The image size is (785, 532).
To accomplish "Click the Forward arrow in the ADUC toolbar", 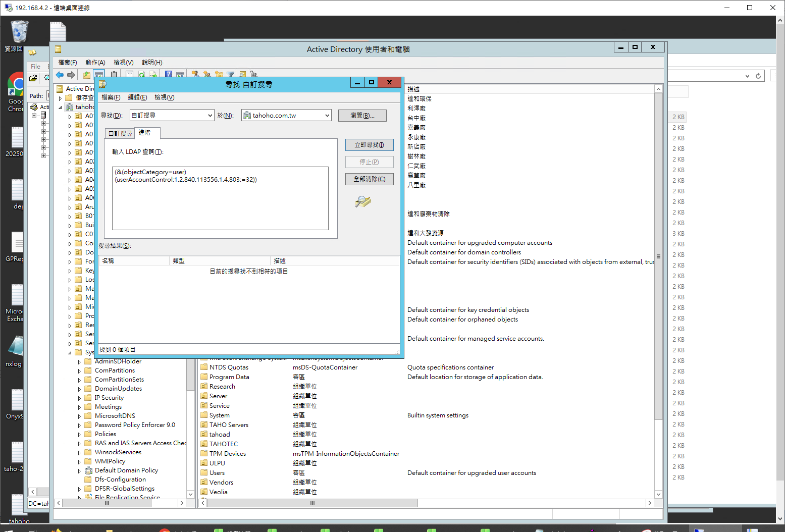I will (71, 75).
